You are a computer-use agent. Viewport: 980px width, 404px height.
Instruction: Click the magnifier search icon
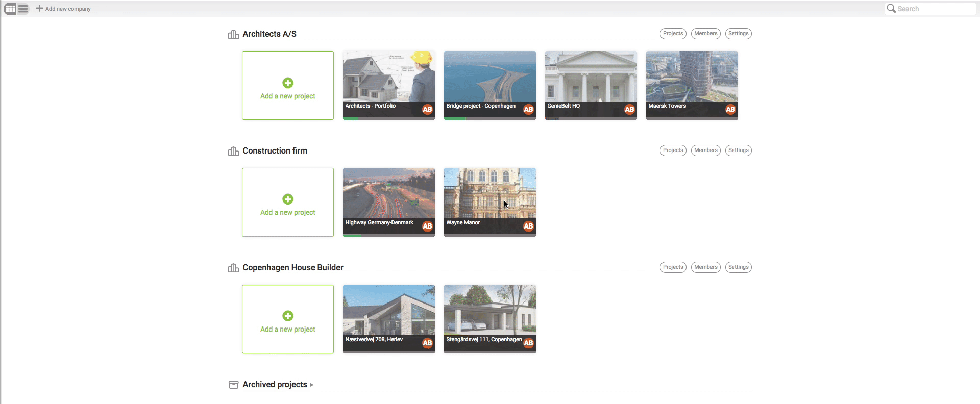891,8
